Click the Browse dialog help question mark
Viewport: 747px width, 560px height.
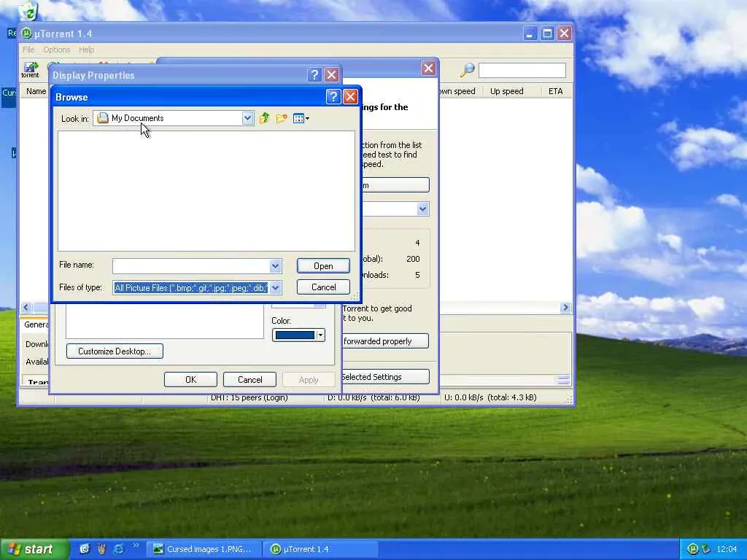pos(333,97)
